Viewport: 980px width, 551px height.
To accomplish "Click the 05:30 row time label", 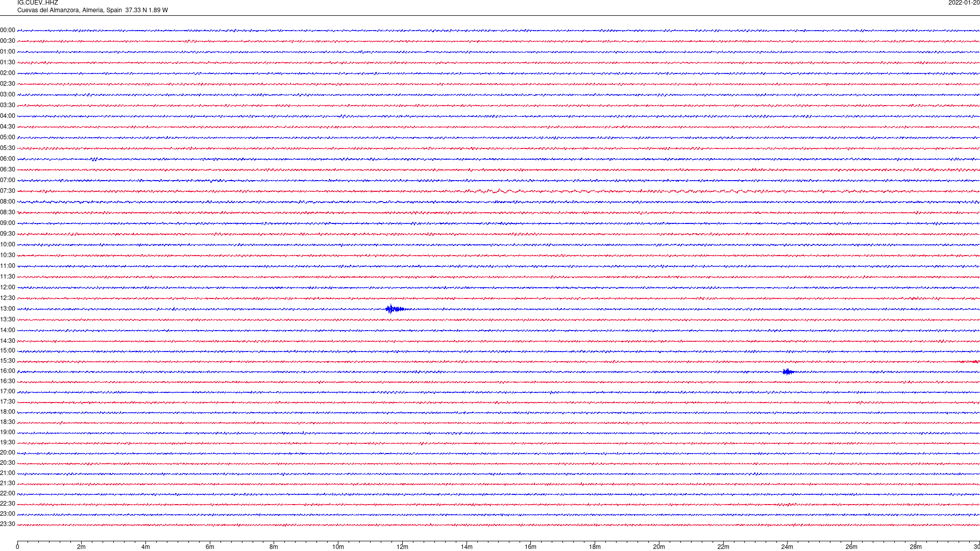I will tap(8, 148).
